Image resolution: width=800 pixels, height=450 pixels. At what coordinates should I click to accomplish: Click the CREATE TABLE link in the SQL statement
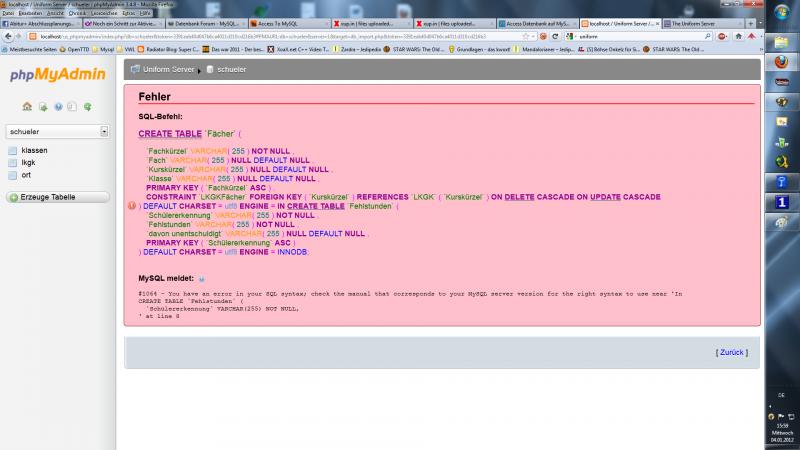(168, 133)
